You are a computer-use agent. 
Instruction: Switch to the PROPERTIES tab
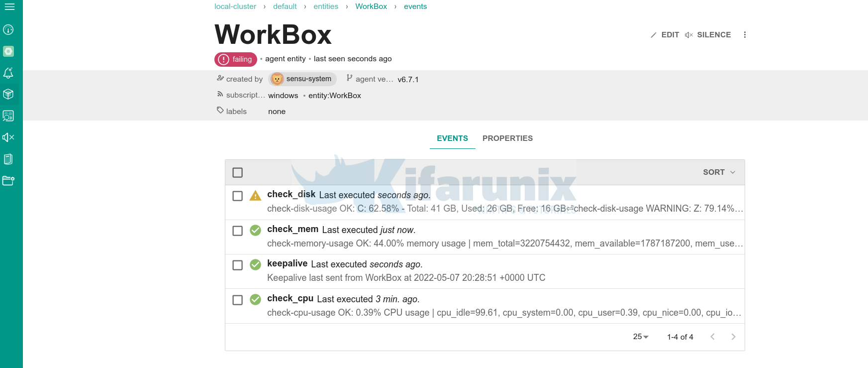point(507,138)
